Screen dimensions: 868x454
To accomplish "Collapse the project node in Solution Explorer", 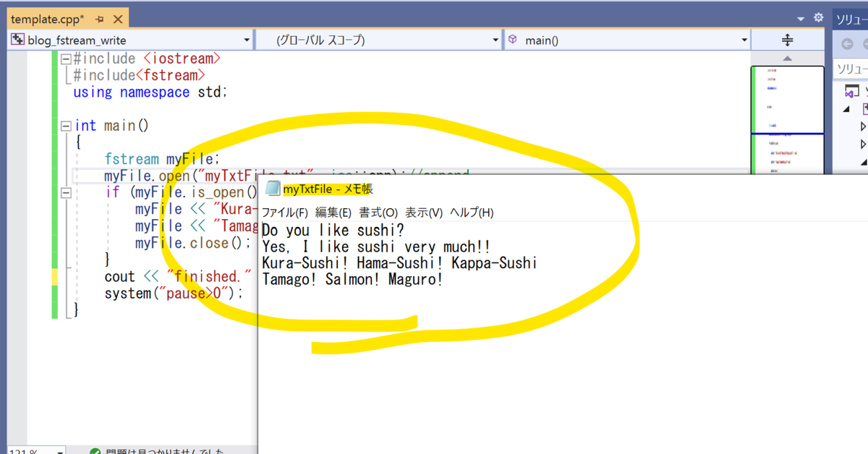I will coord(846,109).
